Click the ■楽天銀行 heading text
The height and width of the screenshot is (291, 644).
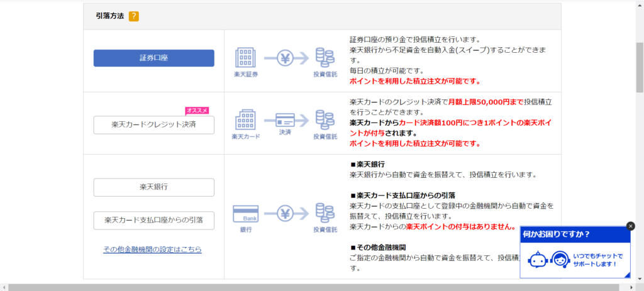tap(367, 164)
